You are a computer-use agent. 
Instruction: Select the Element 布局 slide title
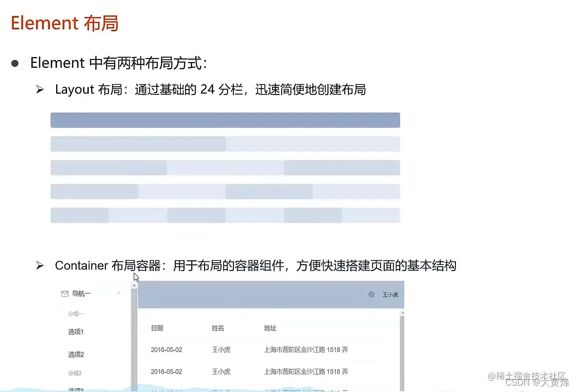pos(64,22)
